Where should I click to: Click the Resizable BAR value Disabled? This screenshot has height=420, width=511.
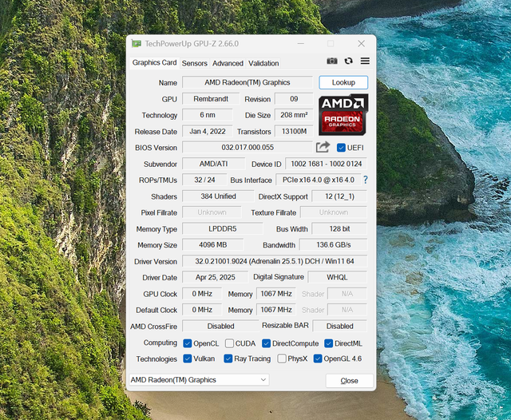(340, 326)
